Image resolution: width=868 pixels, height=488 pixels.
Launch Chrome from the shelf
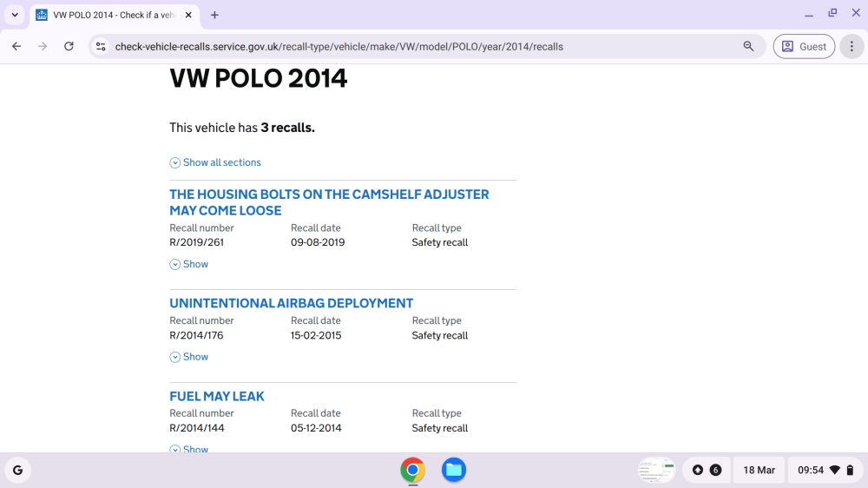click(413, 470)
